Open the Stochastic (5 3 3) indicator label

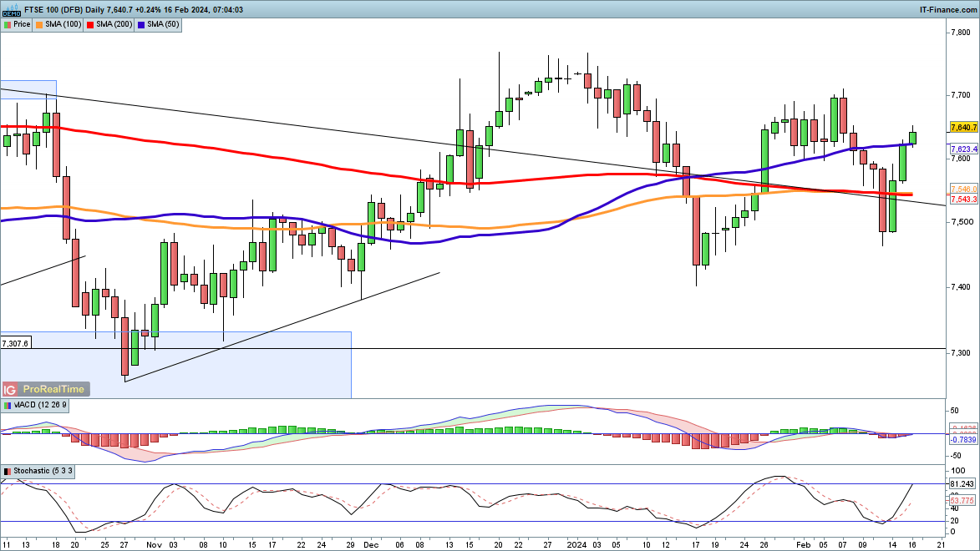43,472
